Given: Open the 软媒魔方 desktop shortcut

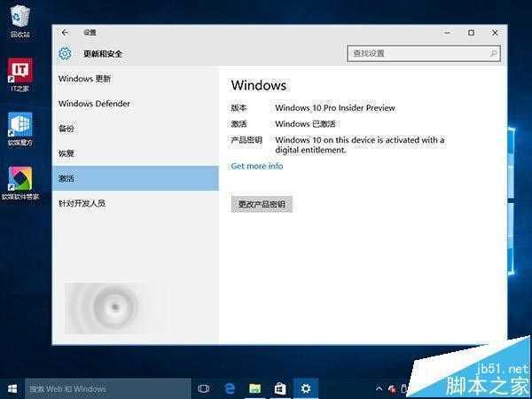Looking at the screenshot, I should (x=20, y=129).
